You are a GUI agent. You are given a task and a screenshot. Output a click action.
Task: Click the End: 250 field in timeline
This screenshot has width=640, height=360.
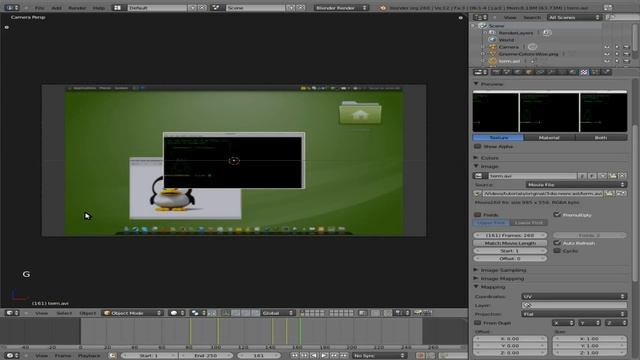tap(206, 356)
